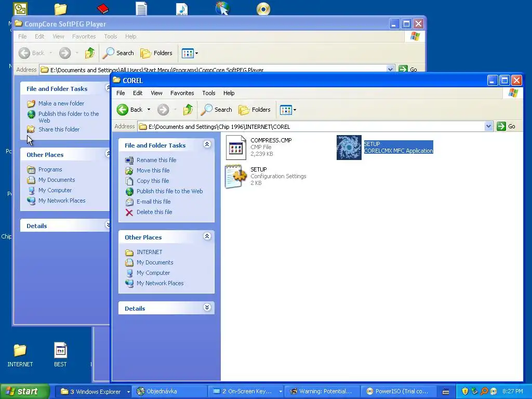
Task: Click Copy this file link
Action: pyautogui.click(x=153, y=181)
